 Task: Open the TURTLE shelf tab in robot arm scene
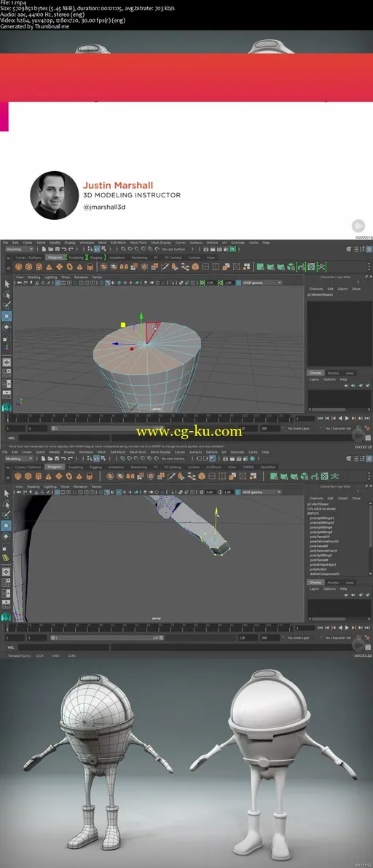pyautogui.click(x=248, y=467)
